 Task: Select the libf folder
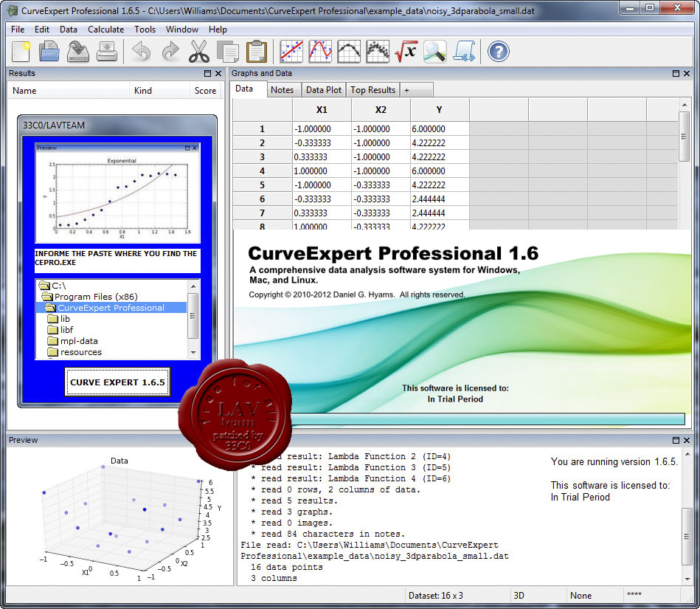[60, 330]
